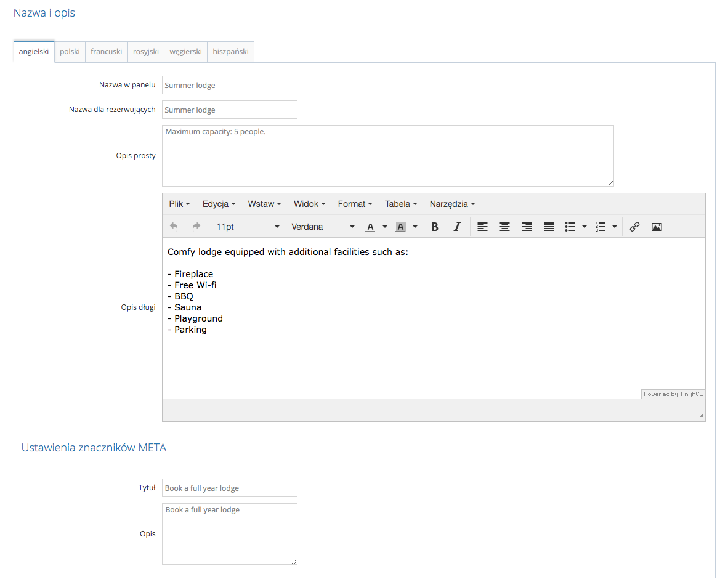The image size is (728, 587).
Task: Justify the description text
Action: 549,227
